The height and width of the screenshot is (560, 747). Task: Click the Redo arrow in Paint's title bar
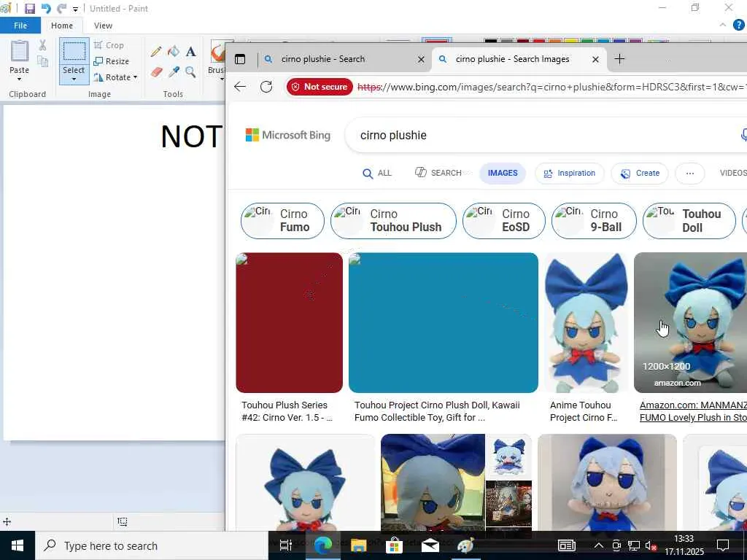tap(62, 9)
